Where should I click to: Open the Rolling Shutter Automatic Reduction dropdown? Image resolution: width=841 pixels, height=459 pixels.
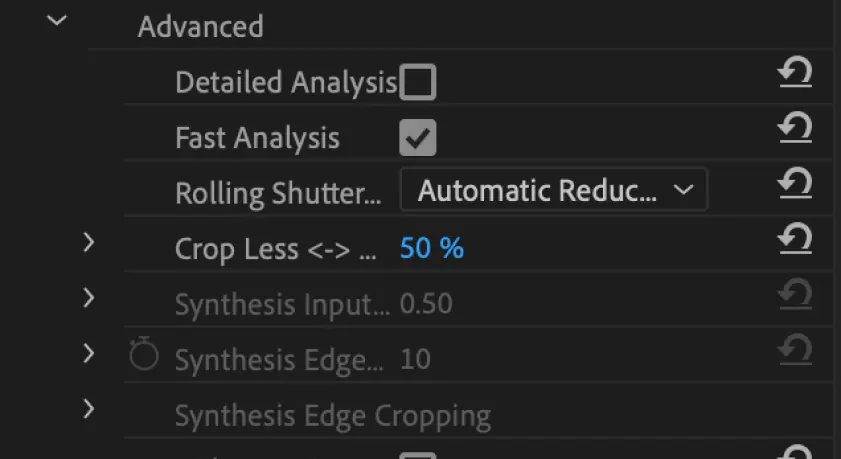[x=554, y=190]
